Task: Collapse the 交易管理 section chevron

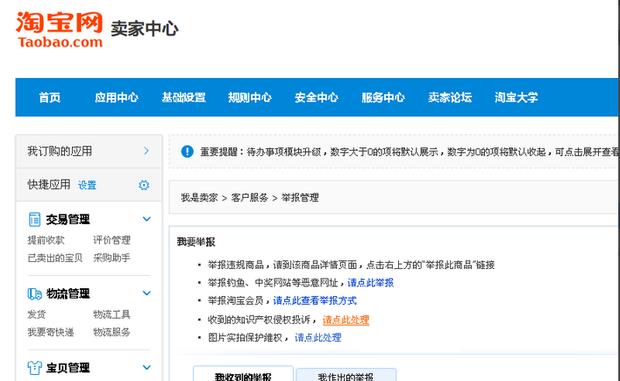Action: pos(147,219)
